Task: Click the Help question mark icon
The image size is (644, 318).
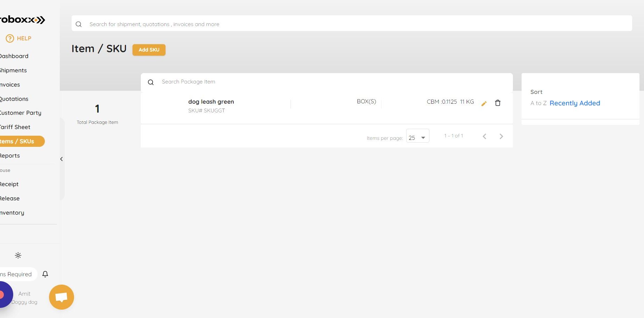Action: click(10, 38)
